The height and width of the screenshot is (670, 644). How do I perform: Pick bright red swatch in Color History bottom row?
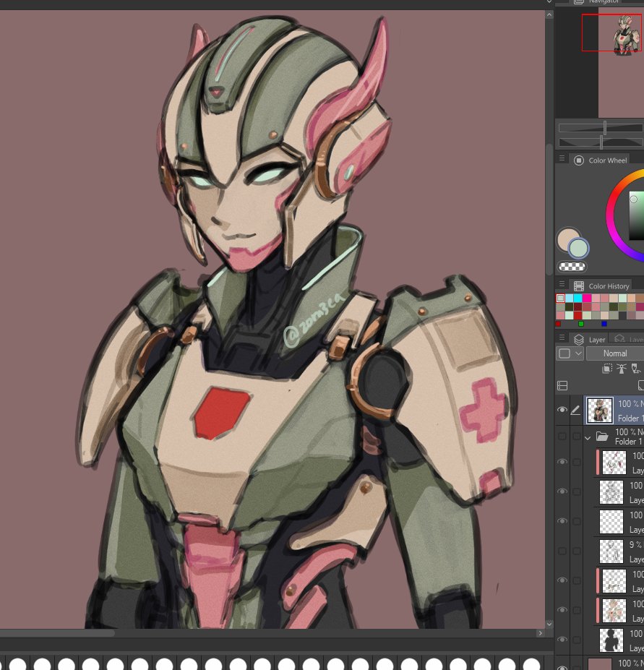click(578, 315)
